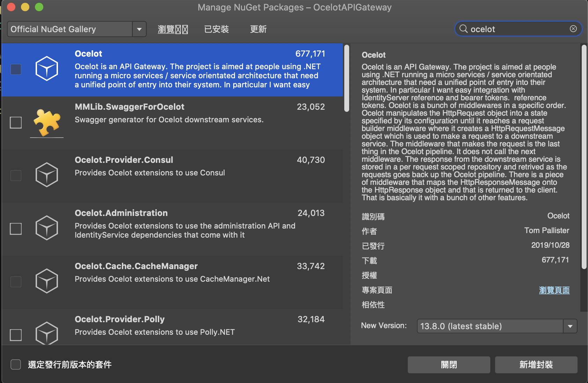Click the 相依性 dependencies label
This screenshot has width=588, height=383.
coord(373,305)
